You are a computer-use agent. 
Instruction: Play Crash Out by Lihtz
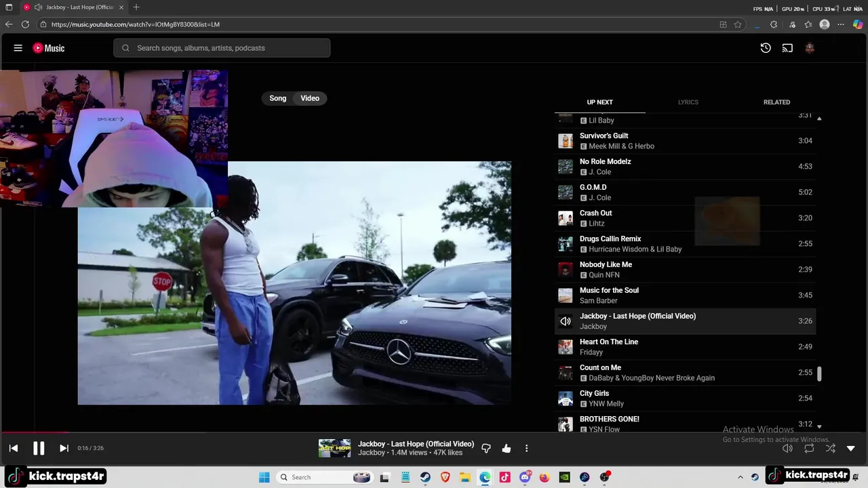(x=685, y=218)
